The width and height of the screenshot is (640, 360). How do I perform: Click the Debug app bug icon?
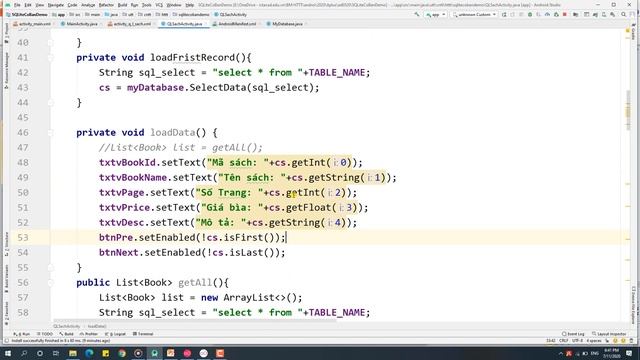tap(530, 14)
